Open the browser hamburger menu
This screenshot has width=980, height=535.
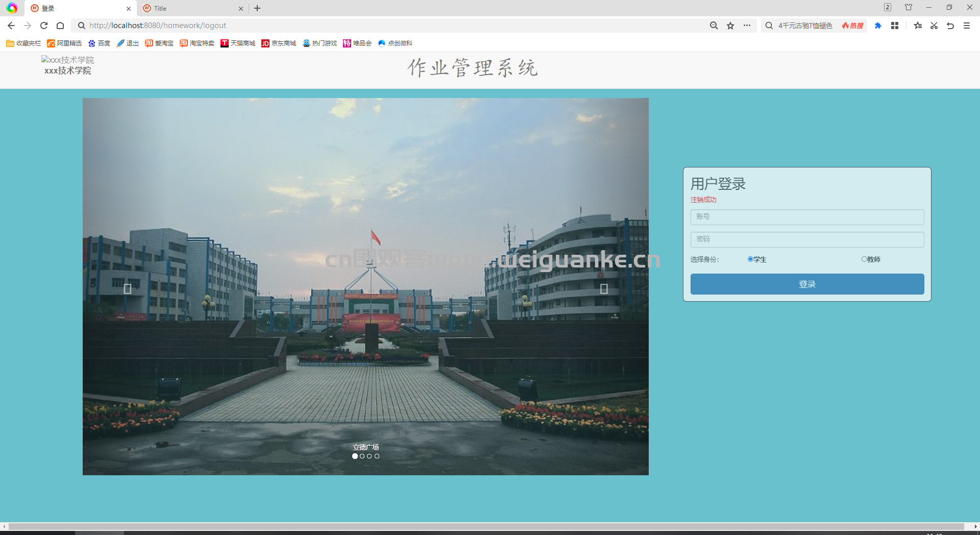pyautogui.click(x=967, y=26)
